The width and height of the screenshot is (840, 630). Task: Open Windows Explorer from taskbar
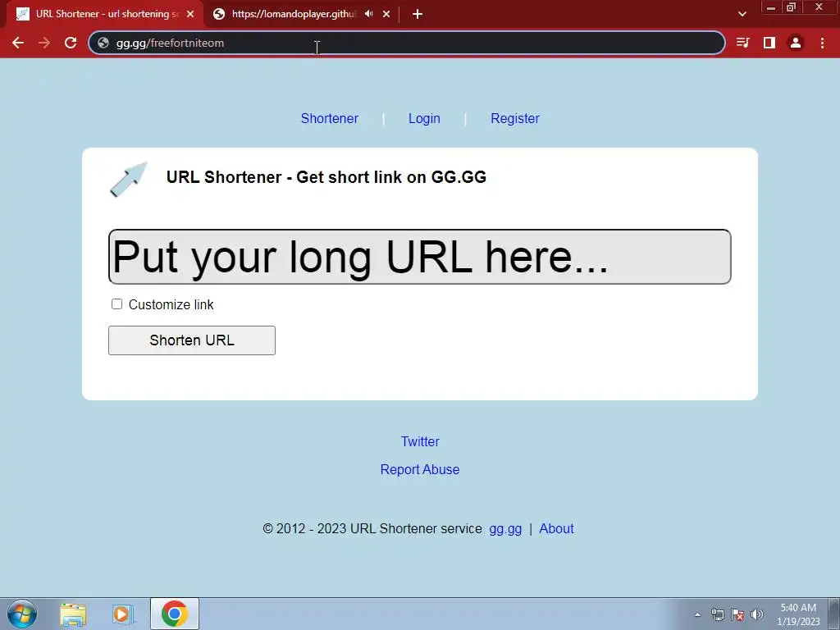[x=73, y=614]
